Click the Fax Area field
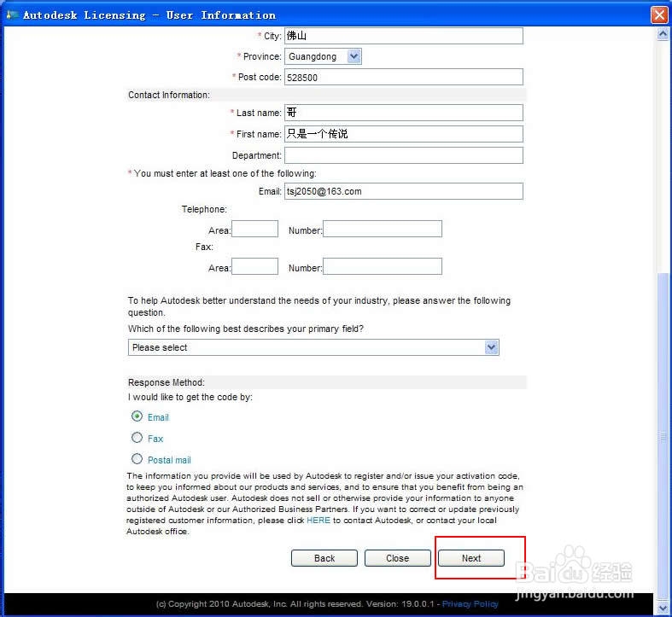The image size is (672, 617). [x=254, y=266]
